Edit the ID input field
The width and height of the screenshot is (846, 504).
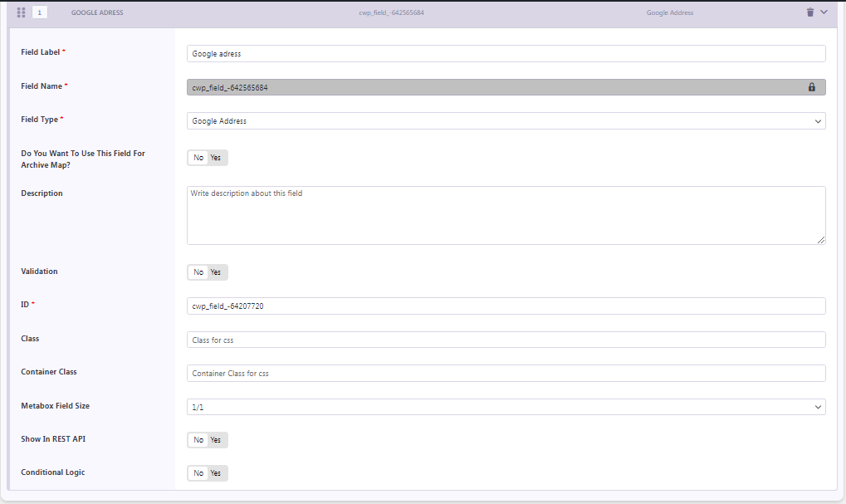(506, 306)
